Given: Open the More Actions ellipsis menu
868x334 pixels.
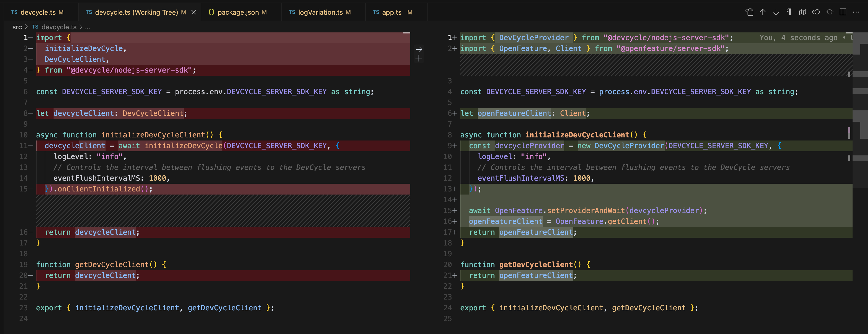Looking at the screenshot, I should (x=856, y=12).
